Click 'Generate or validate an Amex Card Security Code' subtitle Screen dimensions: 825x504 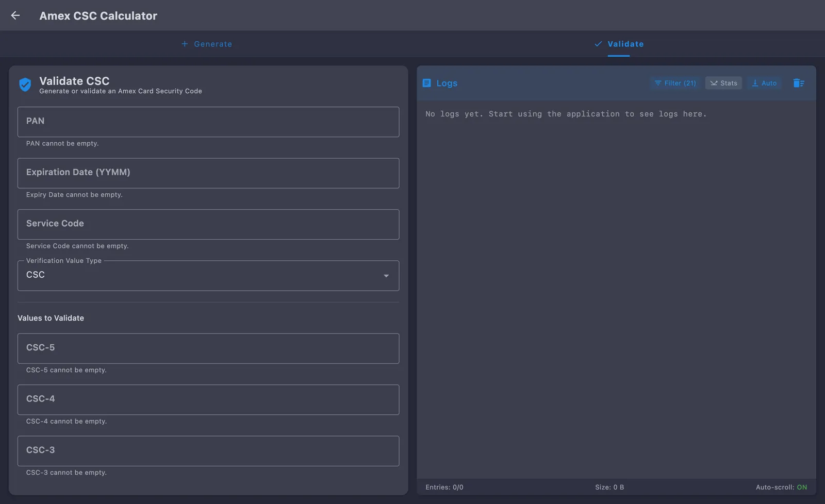click(x=121, y=91)
